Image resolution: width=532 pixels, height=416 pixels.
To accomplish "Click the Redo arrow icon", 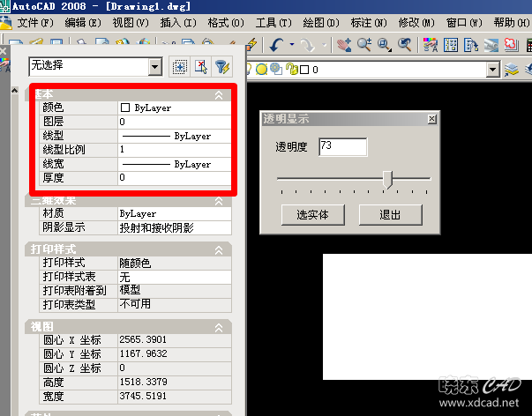I will [308, 45].
